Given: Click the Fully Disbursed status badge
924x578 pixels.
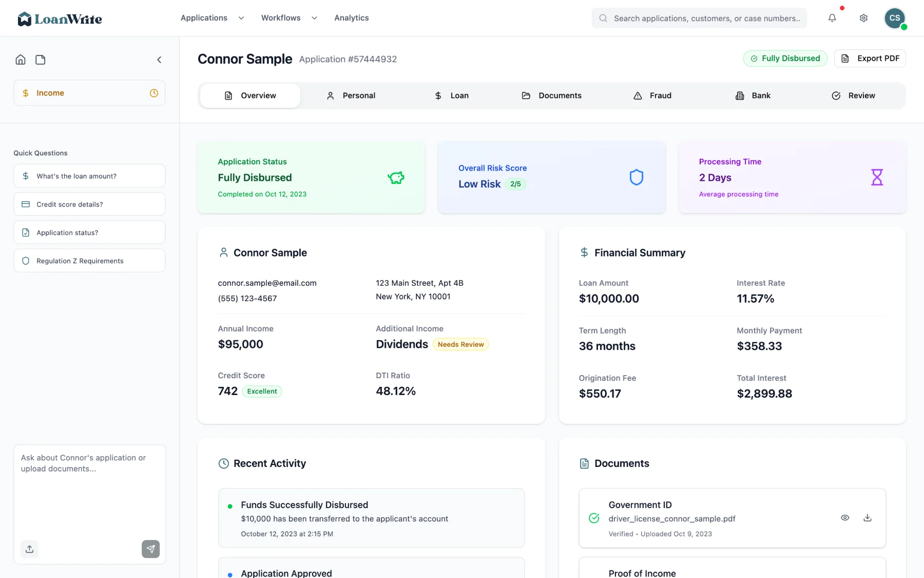Looking at the screenshot, I should (x=785, y=59).
